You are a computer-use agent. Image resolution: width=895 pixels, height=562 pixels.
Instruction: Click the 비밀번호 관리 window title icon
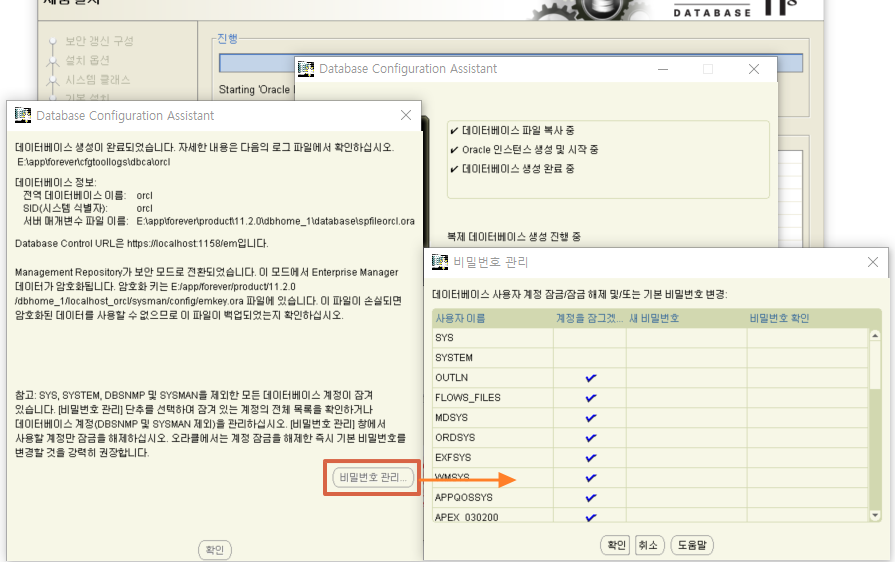(440, 262)
